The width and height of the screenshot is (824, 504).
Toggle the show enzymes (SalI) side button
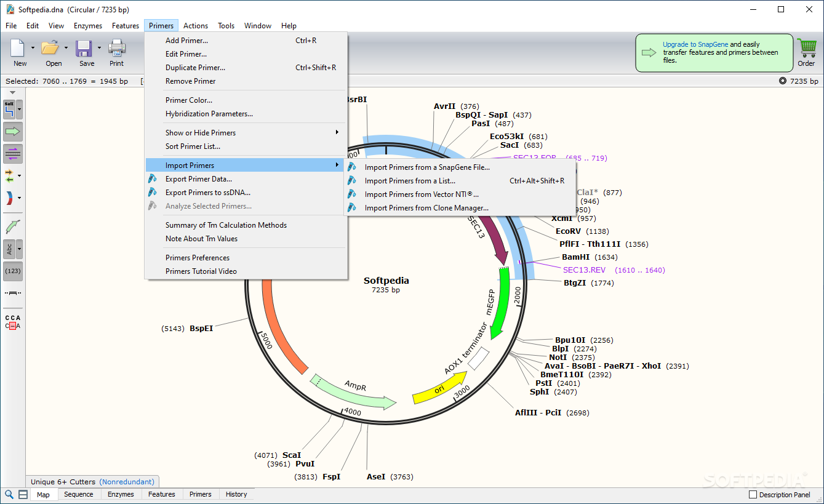9,110
